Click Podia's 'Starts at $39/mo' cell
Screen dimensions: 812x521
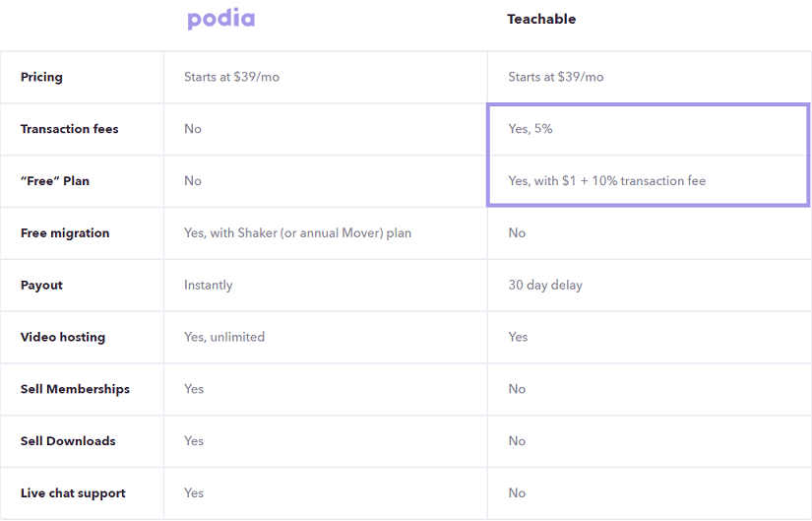[231, 77]
